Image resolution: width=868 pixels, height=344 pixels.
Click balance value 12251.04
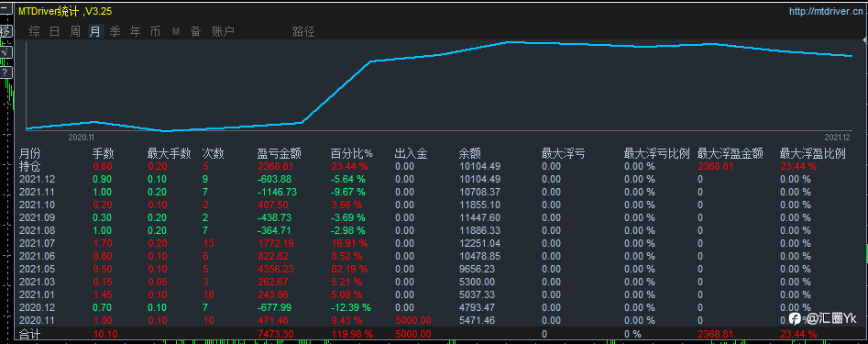[480, 243]
